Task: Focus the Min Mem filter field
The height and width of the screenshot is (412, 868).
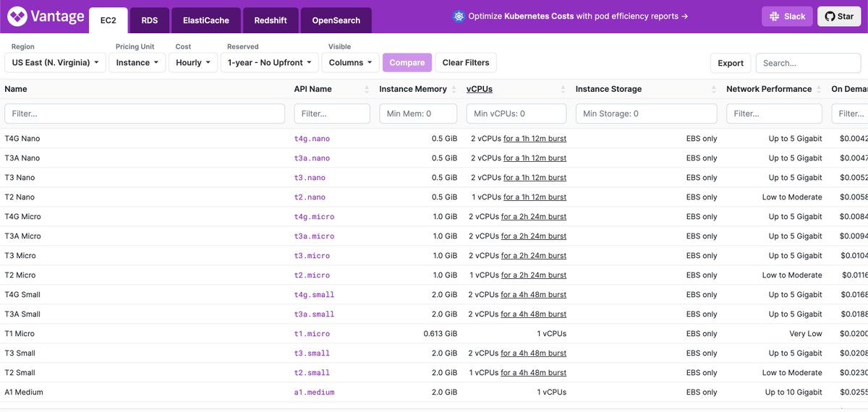Action: [x=418, y=113]
